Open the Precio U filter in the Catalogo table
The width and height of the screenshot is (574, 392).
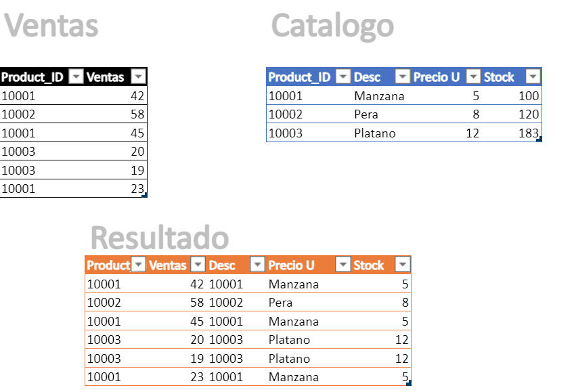[473, 77]
